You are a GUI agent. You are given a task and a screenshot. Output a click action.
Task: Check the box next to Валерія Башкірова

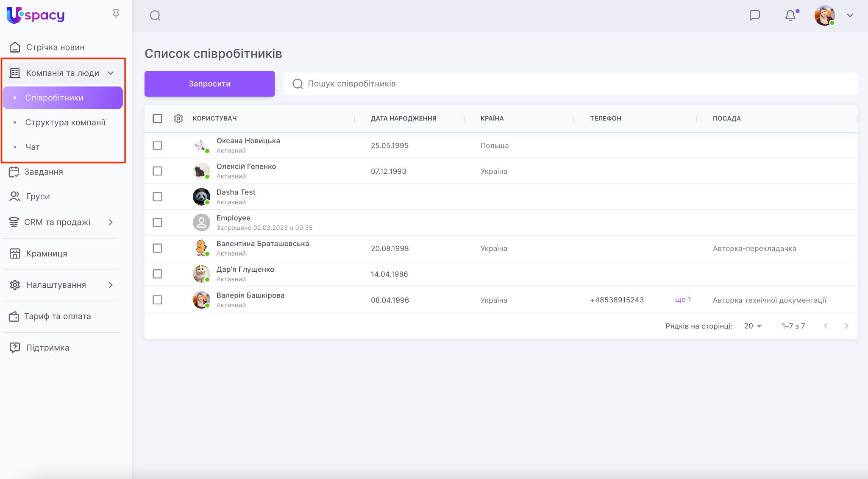click(x=157, y=300)
